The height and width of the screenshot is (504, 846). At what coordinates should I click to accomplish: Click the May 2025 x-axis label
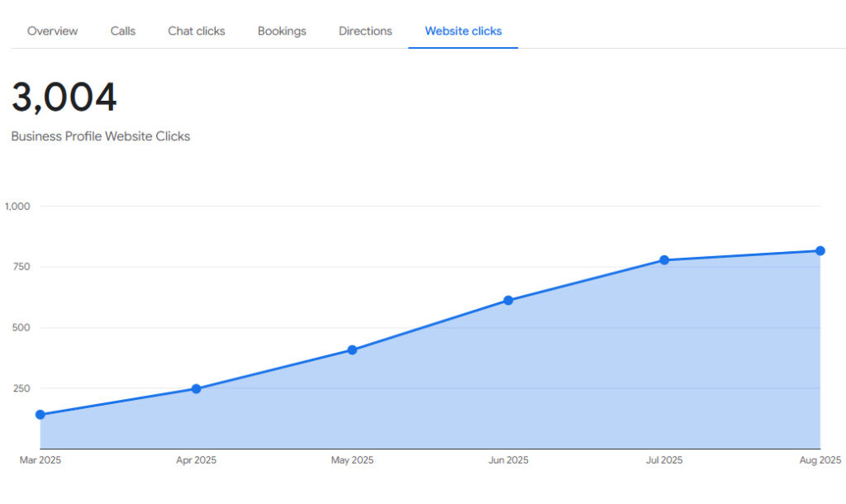coord(352,460)
